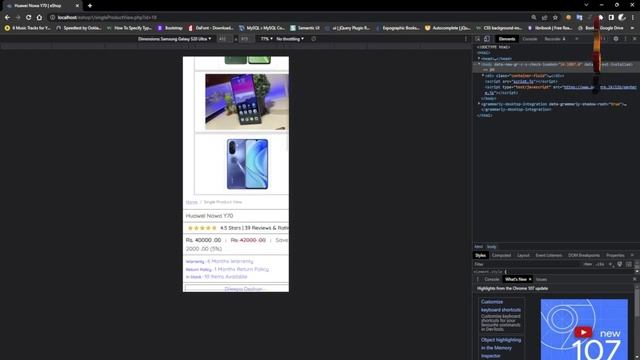Expand the div container-fluid node
The image size is (640, 360).
tap(483, 76)
